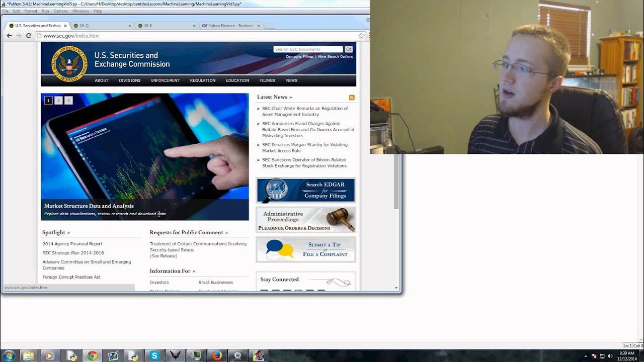Open a new Chrome tab
The image size is (644, 362).
point(270,26)
